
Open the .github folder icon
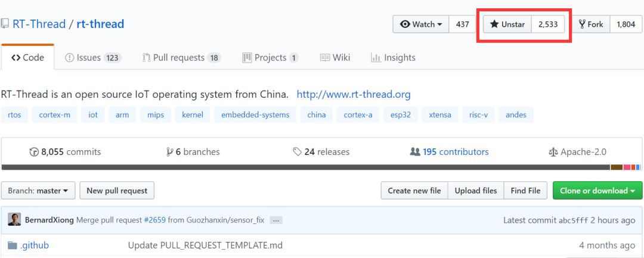tap(13, 245)
